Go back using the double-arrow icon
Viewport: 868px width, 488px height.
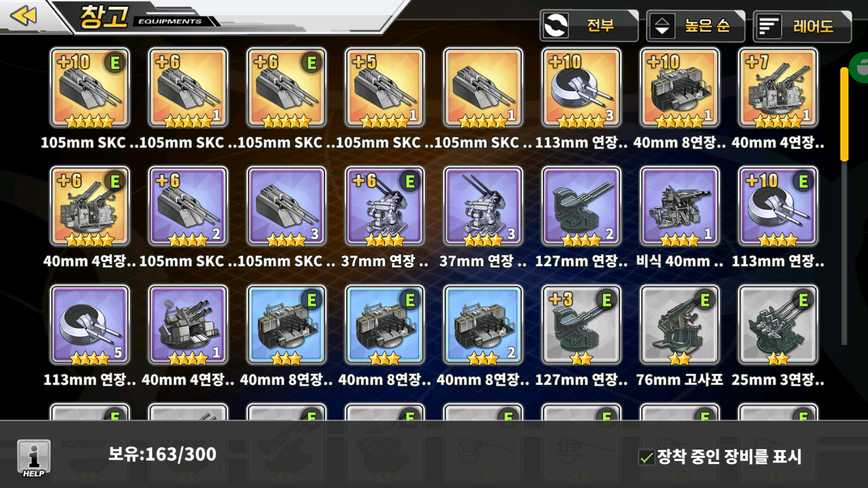tap(24, 16)
